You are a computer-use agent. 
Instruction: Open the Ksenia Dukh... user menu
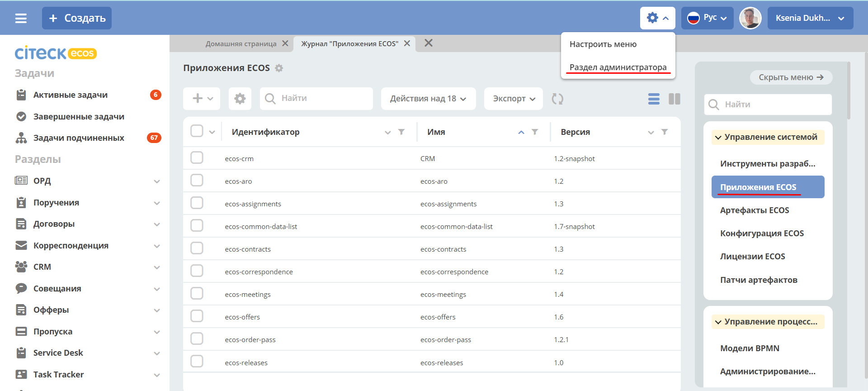tap(810, 18)
